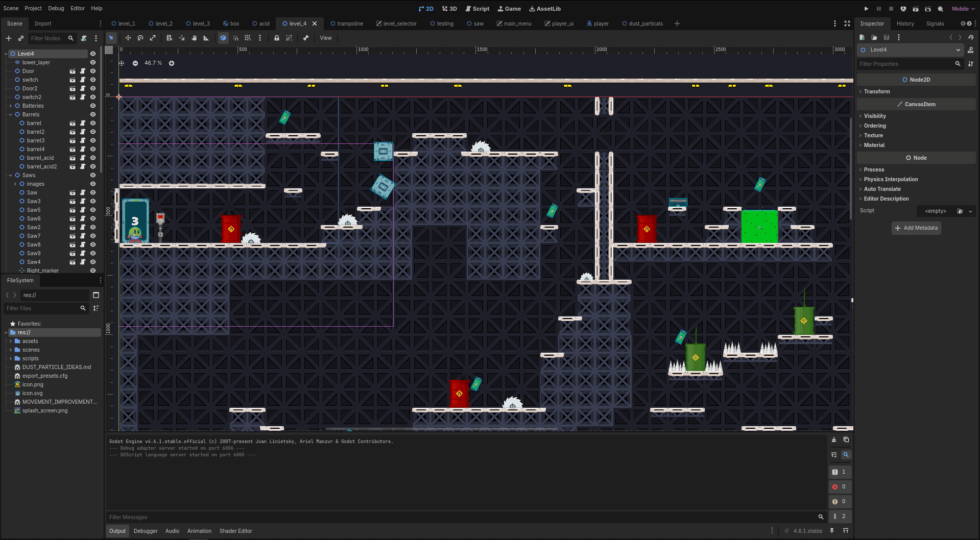980x540 pixels.
Task: Click the pivot-change tool icon
Action: click(182, 38)
